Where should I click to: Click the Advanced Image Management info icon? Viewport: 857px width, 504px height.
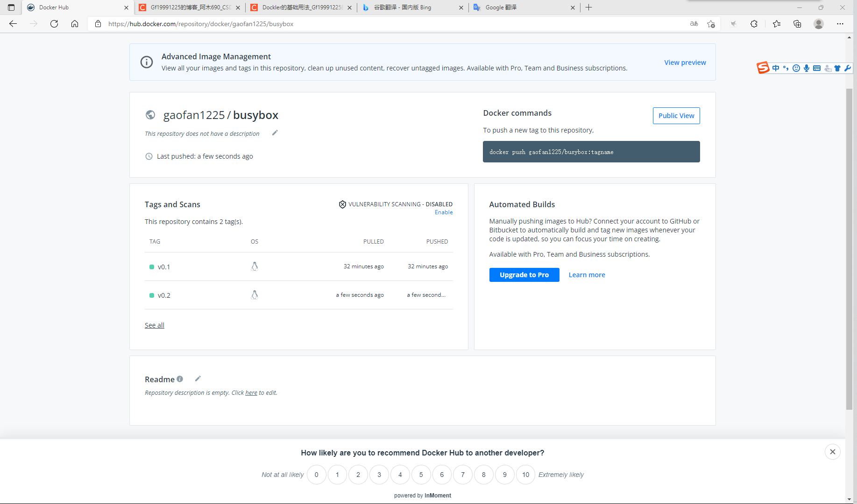pos(147,62)
